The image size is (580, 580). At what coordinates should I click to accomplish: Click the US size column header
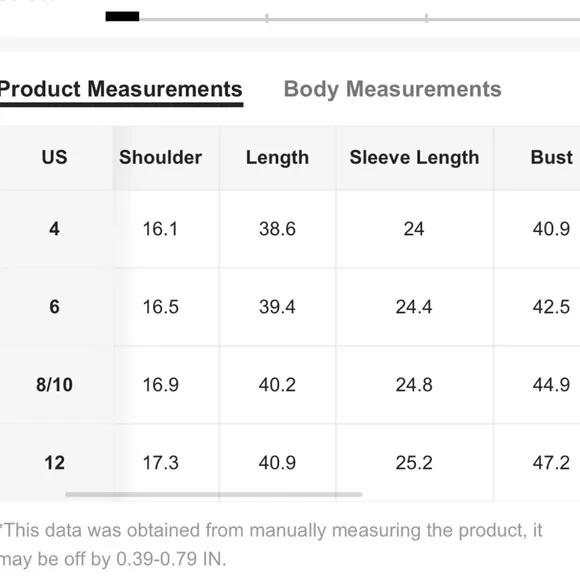(54, 157)
